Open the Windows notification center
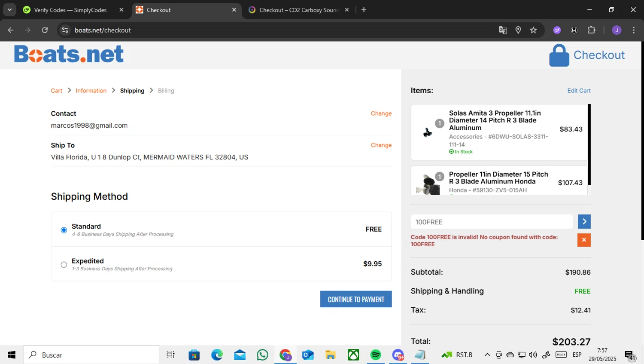 coord(630,355)
